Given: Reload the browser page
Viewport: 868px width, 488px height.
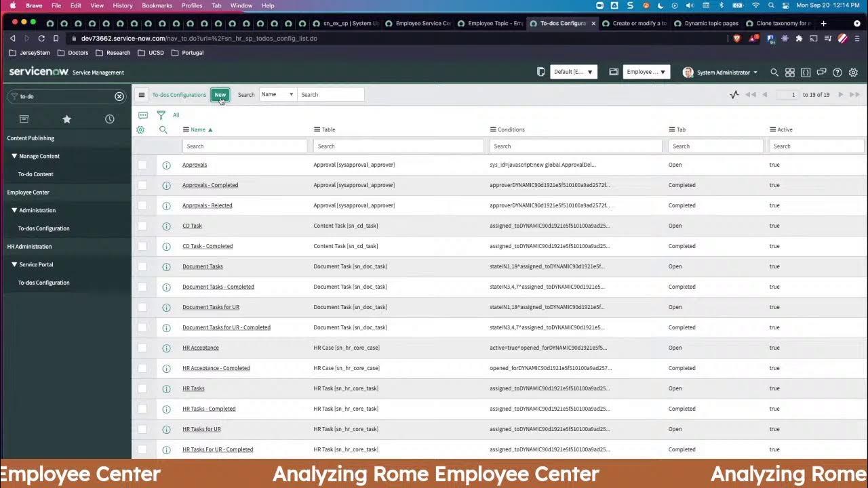Looking at the screenshot, I should 41,39.
